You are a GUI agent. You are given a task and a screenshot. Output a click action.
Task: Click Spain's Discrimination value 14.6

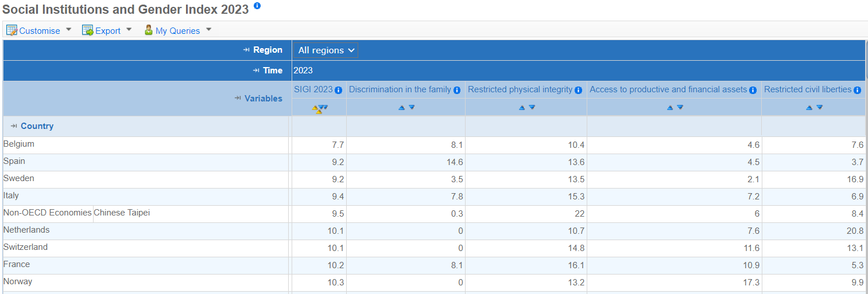coord(454,163)
